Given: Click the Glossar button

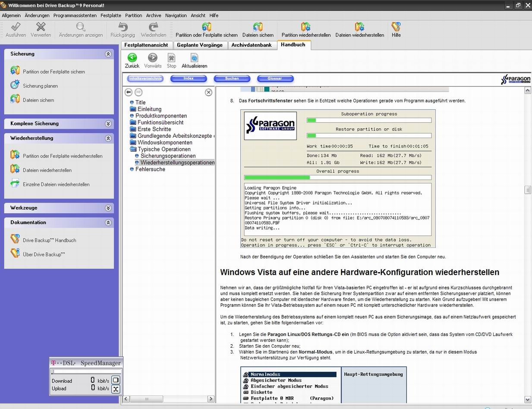Looking at the screenshot, I should click(x=275, y=79).
